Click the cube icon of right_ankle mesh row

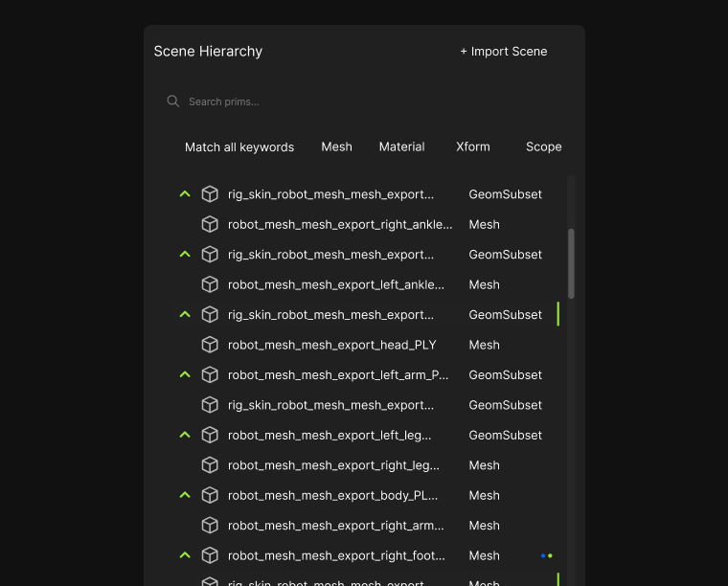pyautogui.click(x=210, y=225)
